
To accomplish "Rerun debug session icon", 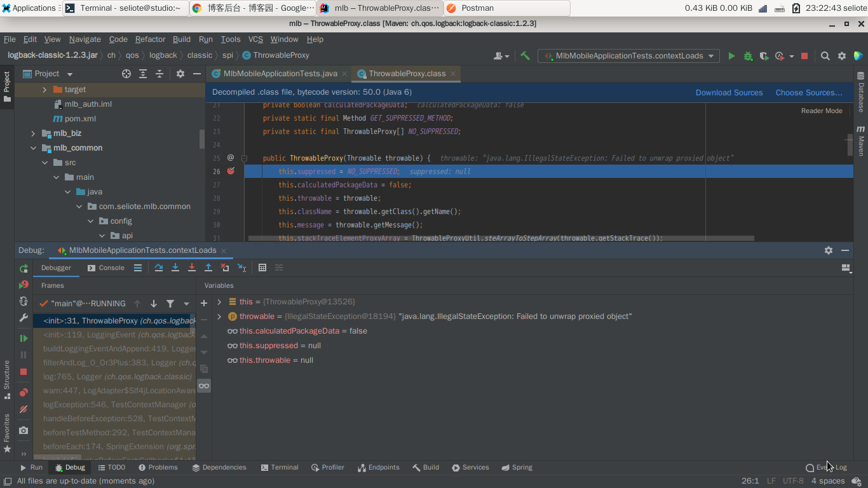I will (x=24, y=269).
